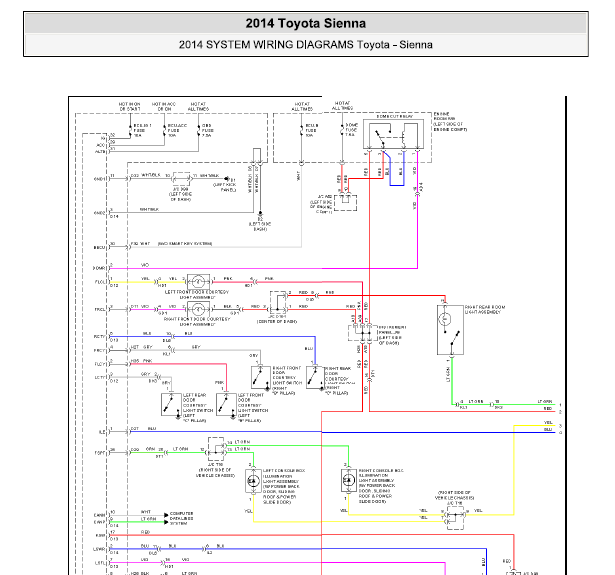
Task: Click the 'DOME CUT RELAY' label
Action: click(395, 116)
